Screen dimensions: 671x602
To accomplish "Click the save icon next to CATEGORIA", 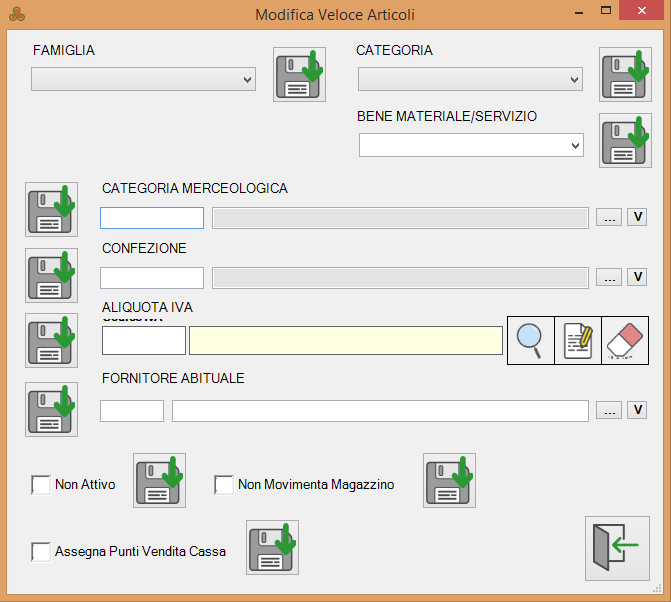I will point(625,74).
